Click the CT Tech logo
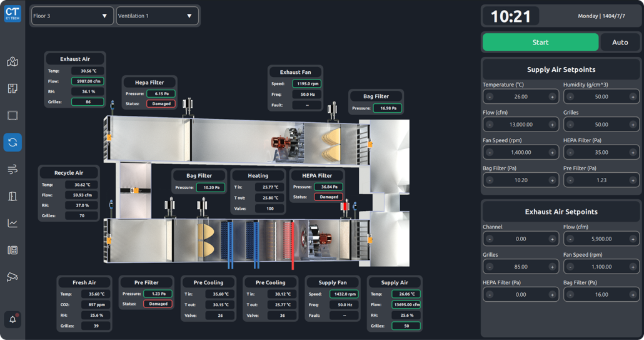This screenshot has width=644, height=340. click(13, 13)
